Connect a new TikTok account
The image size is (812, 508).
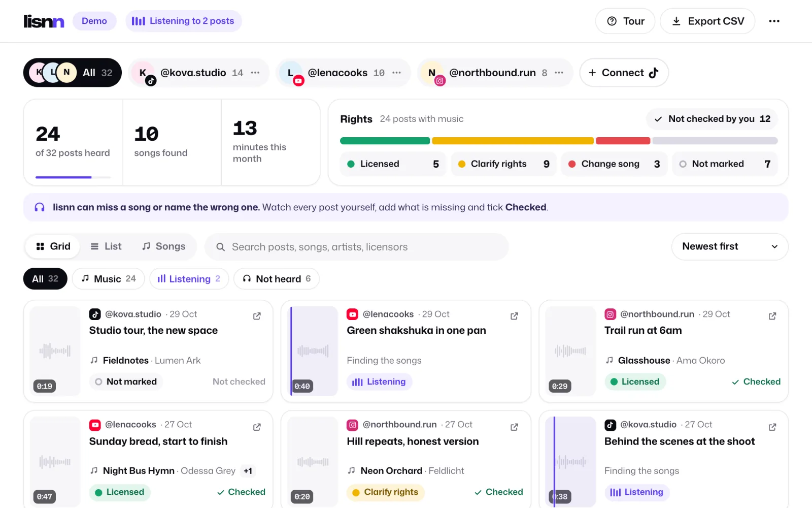[624, 73]
